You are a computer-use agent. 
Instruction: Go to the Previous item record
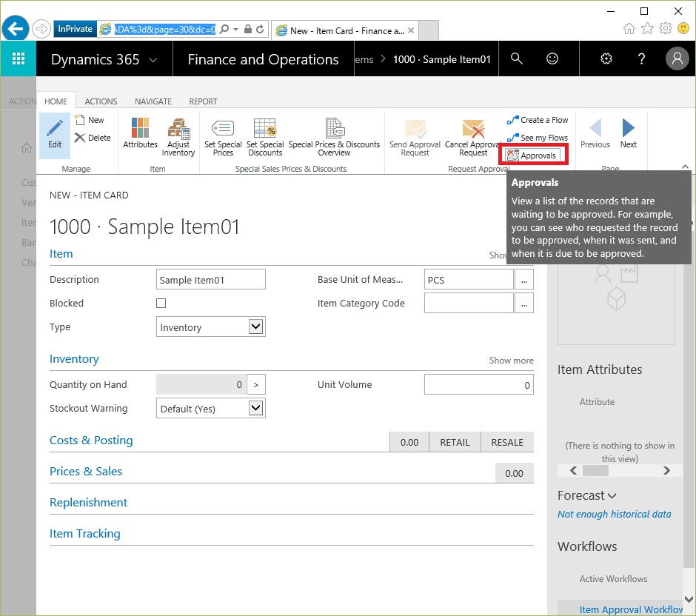coord(595,133)
